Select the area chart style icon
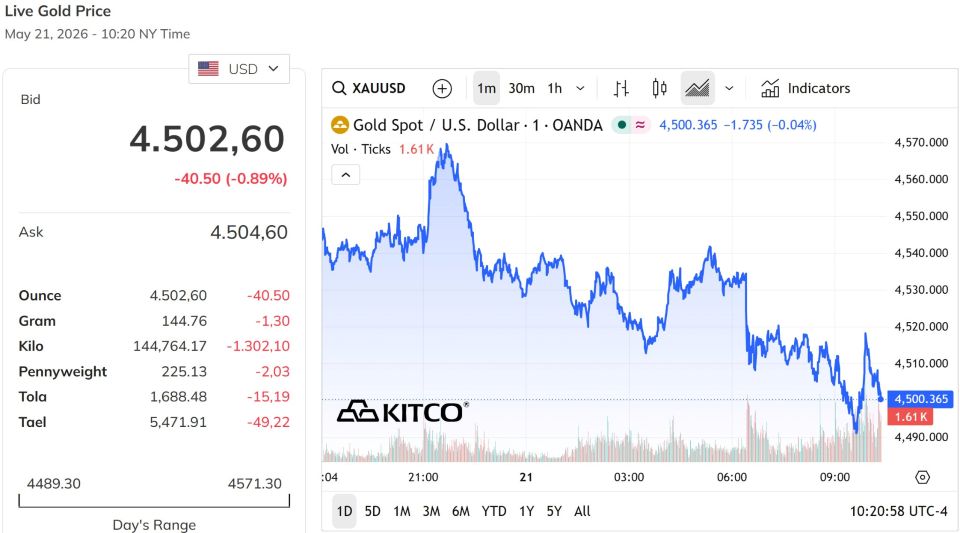This screenshot has height=533, width=960. (697, 88)
